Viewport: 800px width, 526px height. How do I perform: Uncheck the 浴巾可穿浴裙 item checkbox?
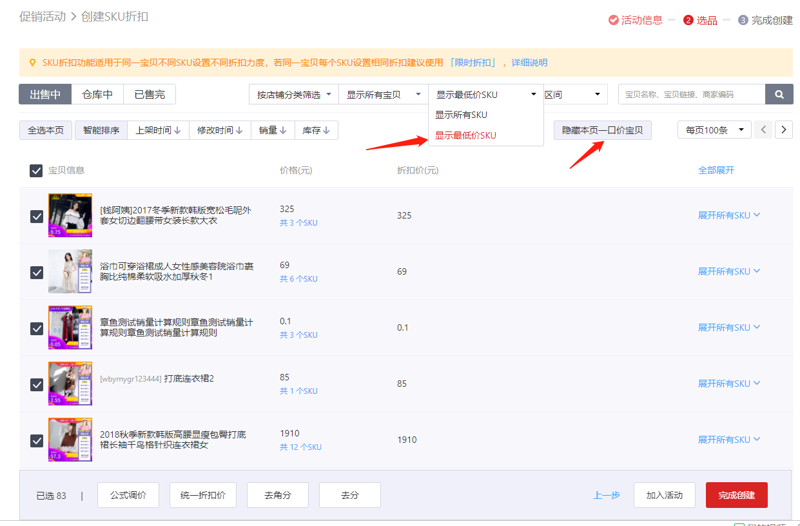point(36,272)
